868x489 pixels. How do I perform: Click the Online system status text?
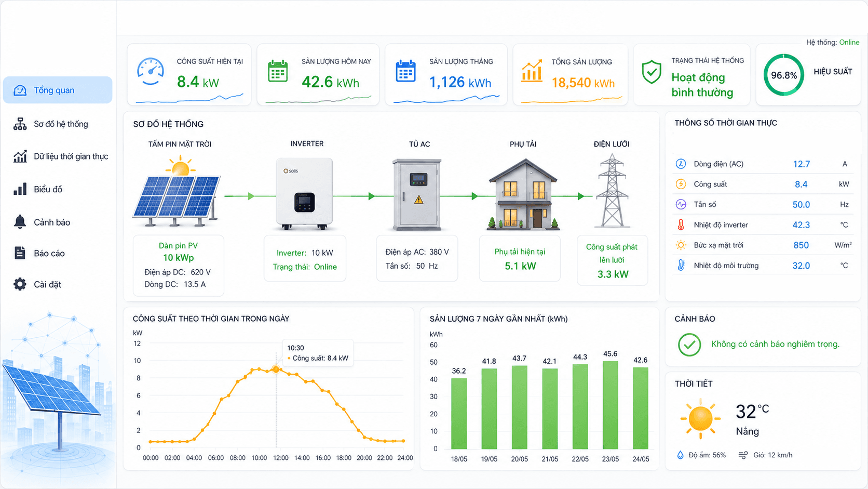click(x=849, y=42)
